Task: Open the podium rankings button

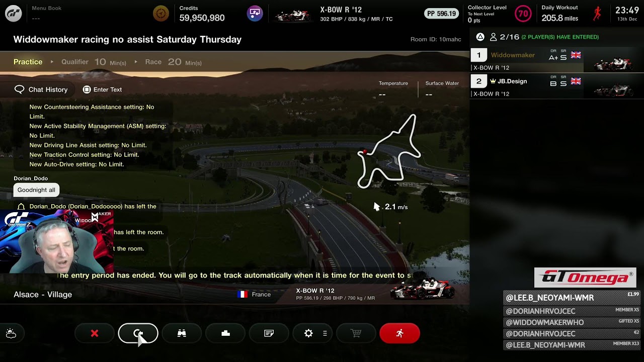Action: [x=225, y=333]
